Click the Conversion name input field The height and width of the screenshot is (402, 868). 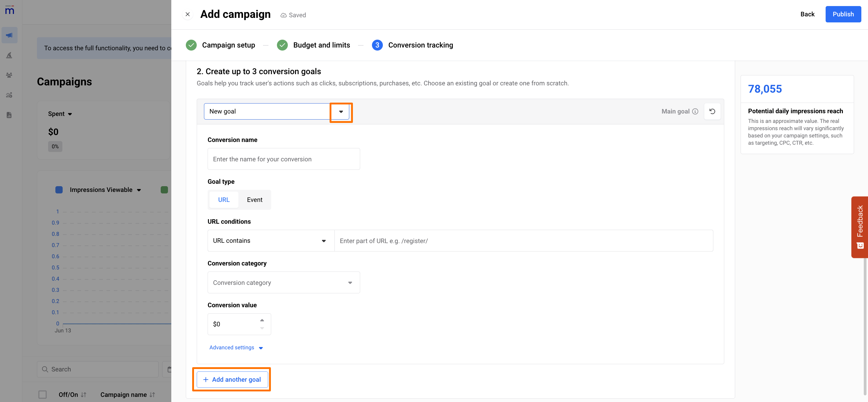pos(283,159)
